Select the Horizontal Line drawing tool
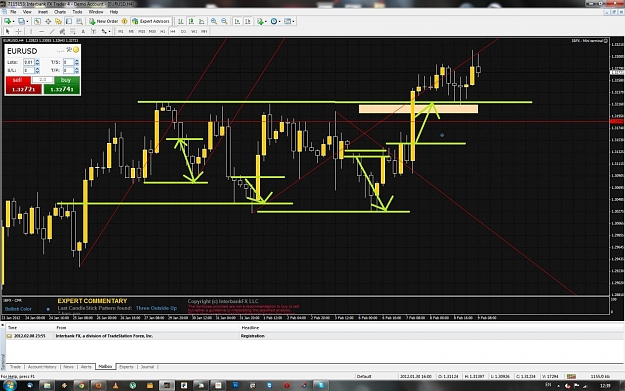This screenshot has width=625, height=391. (x=41, y=31)
